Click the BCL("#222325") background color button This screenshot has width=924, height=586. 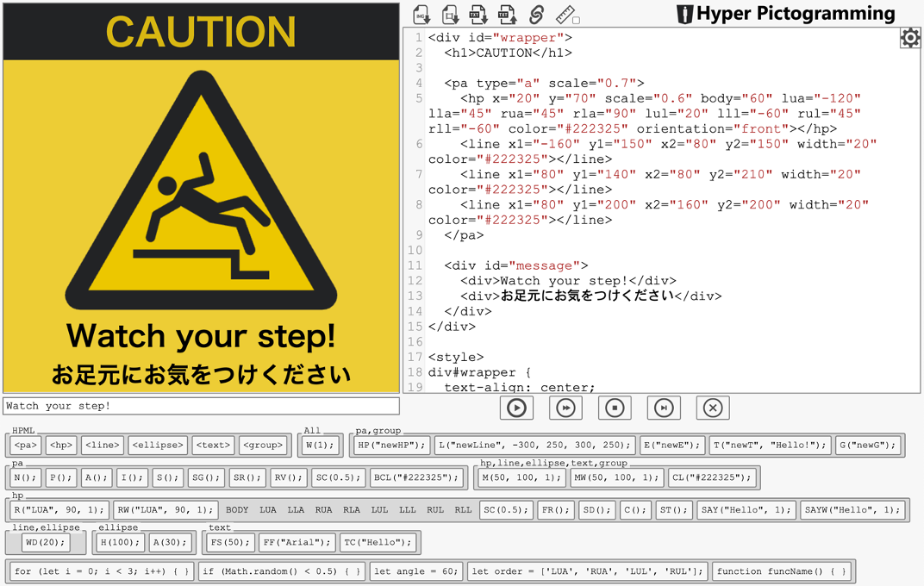[418, 477]
